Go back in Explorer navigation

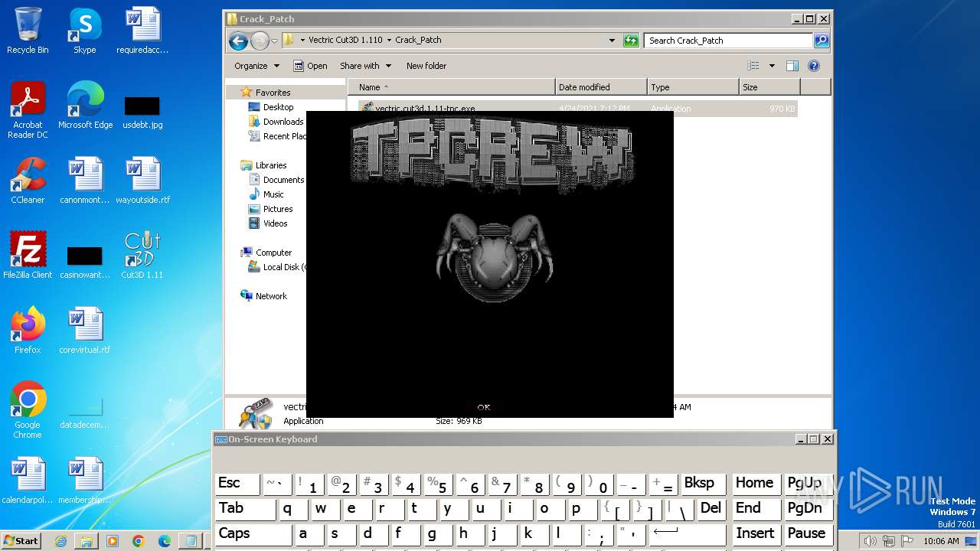(238, 41)
